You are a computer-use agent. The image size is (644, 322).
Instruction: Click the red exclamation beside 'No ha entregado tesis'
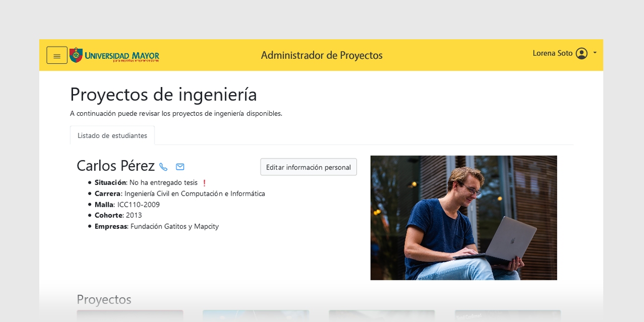pos(204,183)
